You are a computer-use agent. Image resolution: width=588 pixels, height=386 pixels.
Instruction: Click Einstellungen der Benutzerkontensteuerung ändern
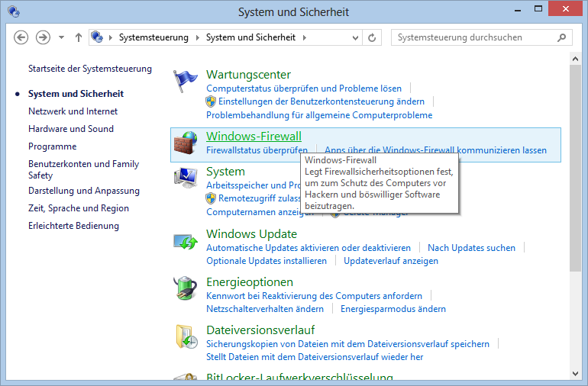point(321,101)
